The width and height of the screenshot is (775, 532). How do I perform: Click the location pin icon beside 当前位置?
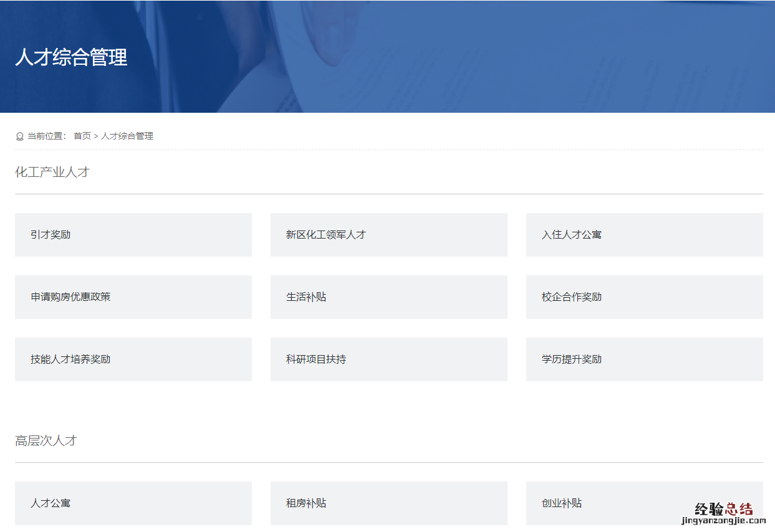[19, 136]
